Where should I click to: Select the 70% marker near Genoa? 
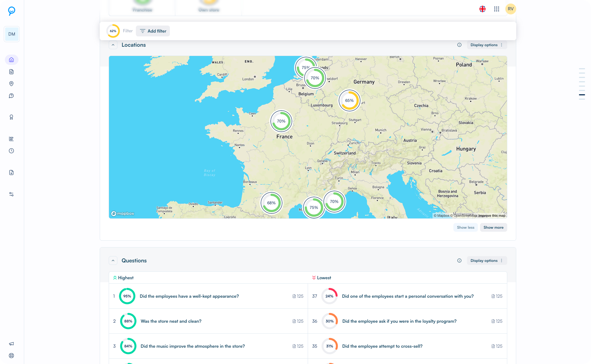click(334, 202)
